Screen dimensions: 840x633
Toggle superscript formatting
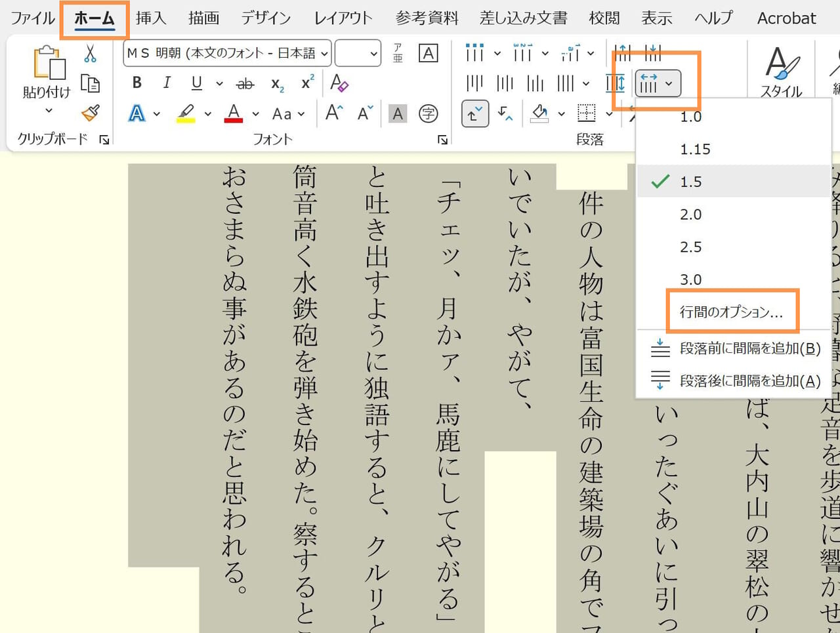[307, 83]
